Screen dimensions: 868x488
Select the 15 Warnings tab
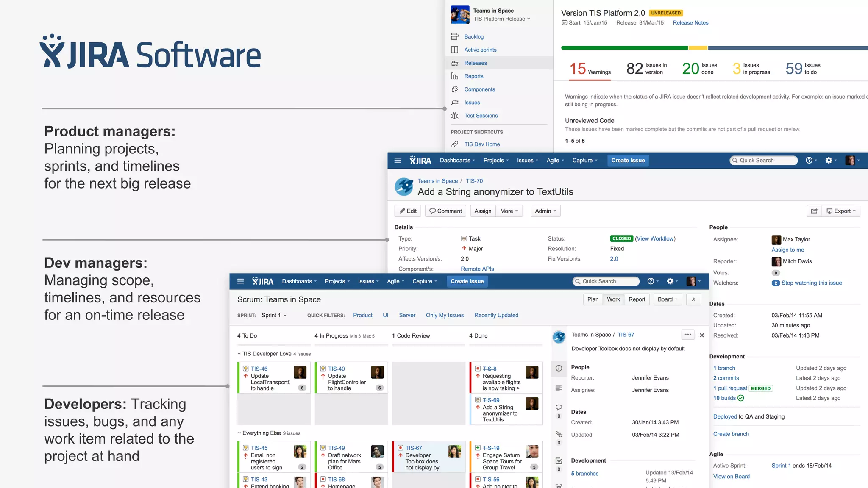[590, 69]
